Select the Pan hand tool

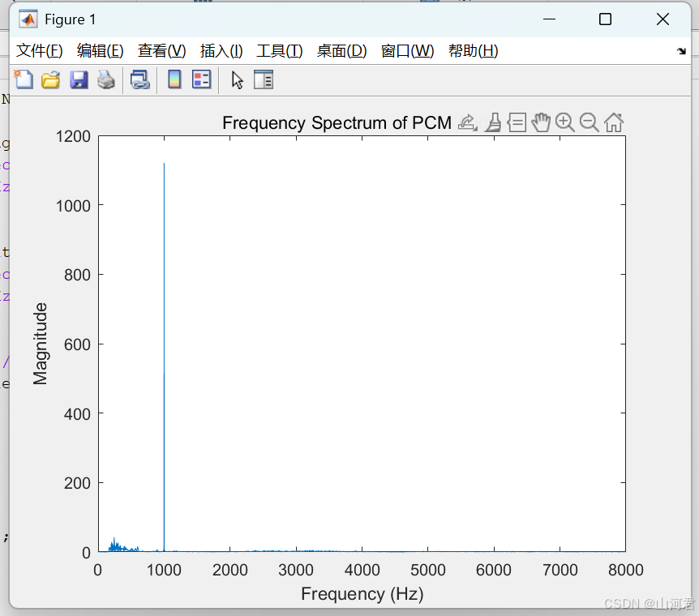click(x=541, y=122)
